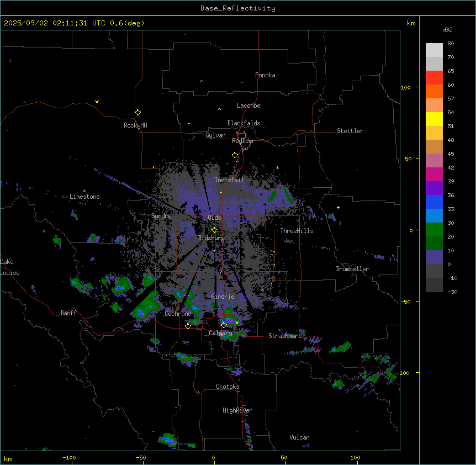Click the Stettler city label
Image resolution: width=476 pixels, height=465 pixels.
(x=350, y=131)
